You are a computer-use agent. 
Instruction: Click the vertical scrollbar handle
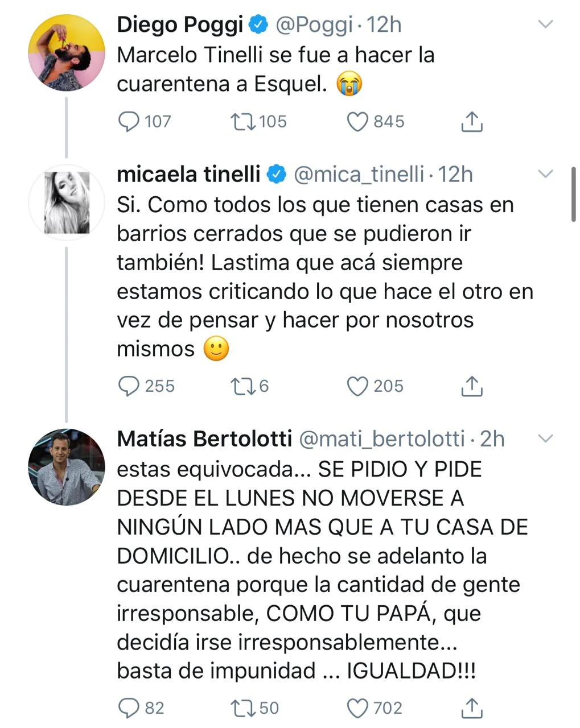click(x=573, y=194)
